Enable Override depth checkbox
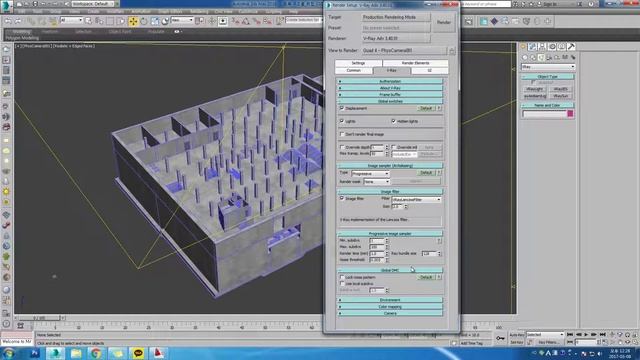Image resolution: width=640 pixels, height=360 pixels. 342,147
